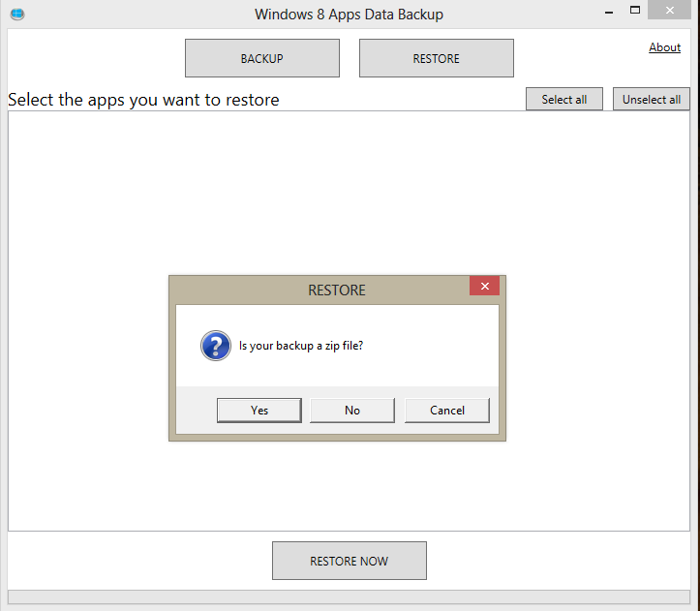Click Unselect all button
The image size is (700, 611).
coord(652,99)
